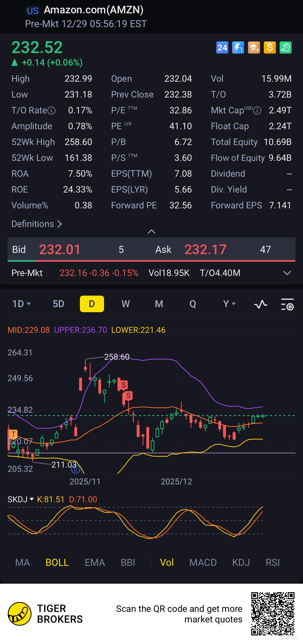Image resolution: width=303 pixels, height=644 pixels.
Task: Tap the US market badge
Action: pyautogui.click(x=33, y=11)
